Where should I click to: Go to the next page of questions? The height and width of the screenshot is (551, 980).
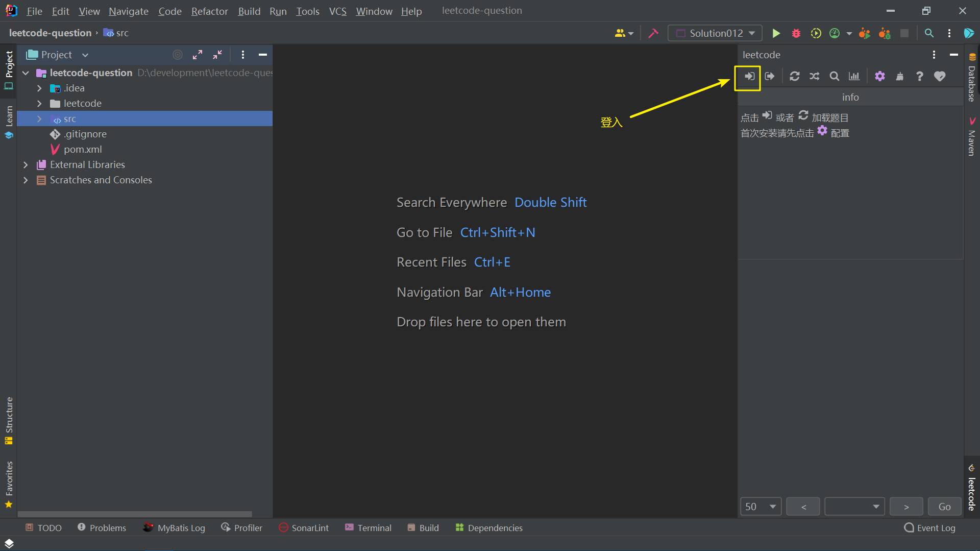click(x=906, y=507)
